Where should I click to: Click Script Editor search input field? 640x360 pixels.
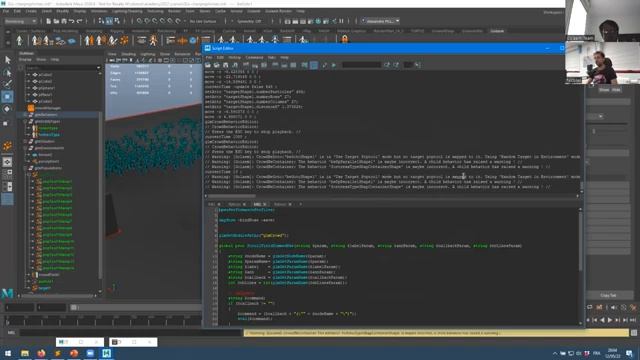pyautogui.click(x=361, y=65)
